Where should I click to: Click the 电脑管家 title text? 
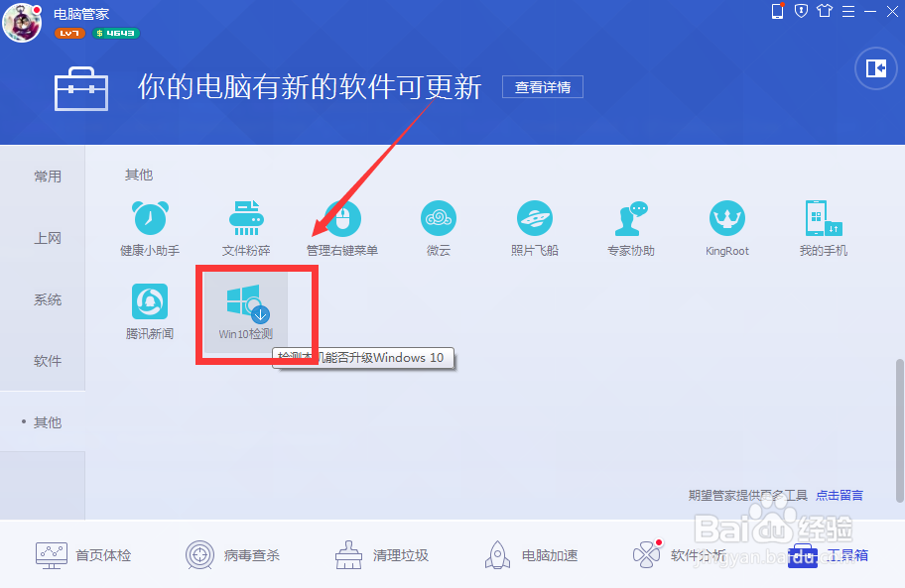click(x=81, y=14)
